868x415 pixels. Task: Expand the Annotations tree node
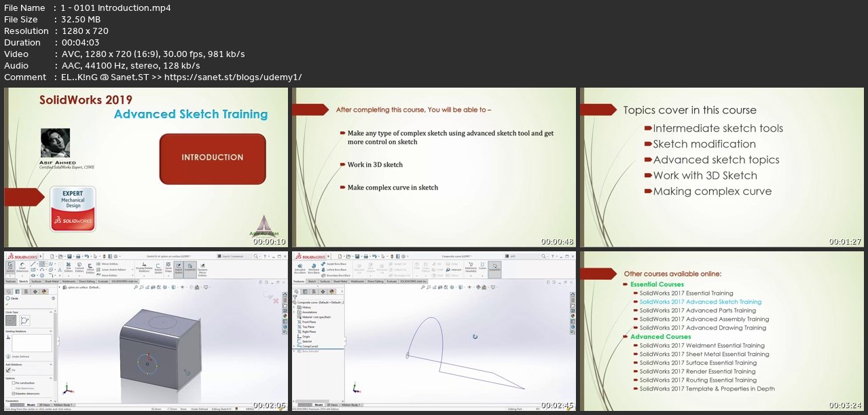pyautogui.click(x=294, y=312)
